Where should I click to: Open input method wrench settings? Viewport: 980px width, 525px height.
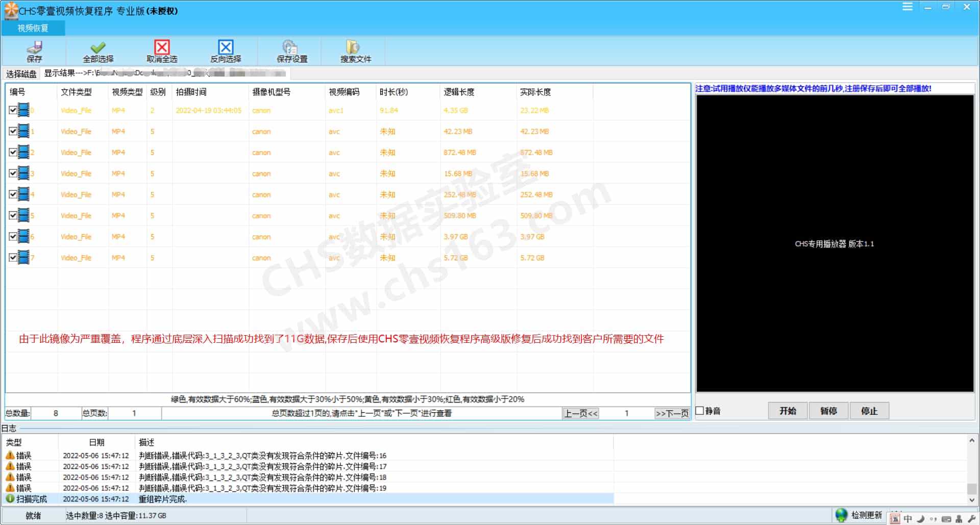tap(971, 519)
